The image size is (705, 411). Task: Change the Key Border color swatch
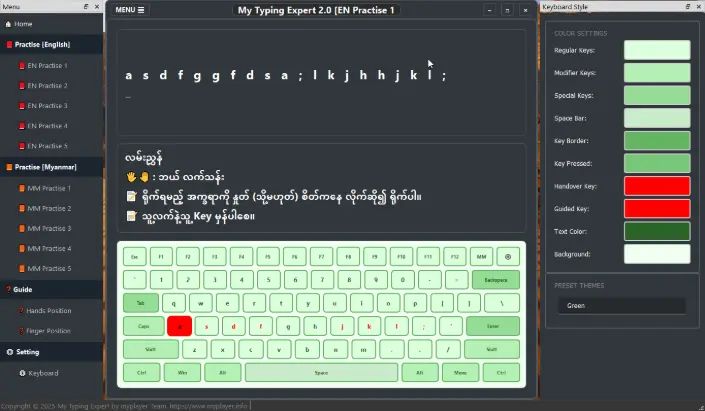(657, 141)
